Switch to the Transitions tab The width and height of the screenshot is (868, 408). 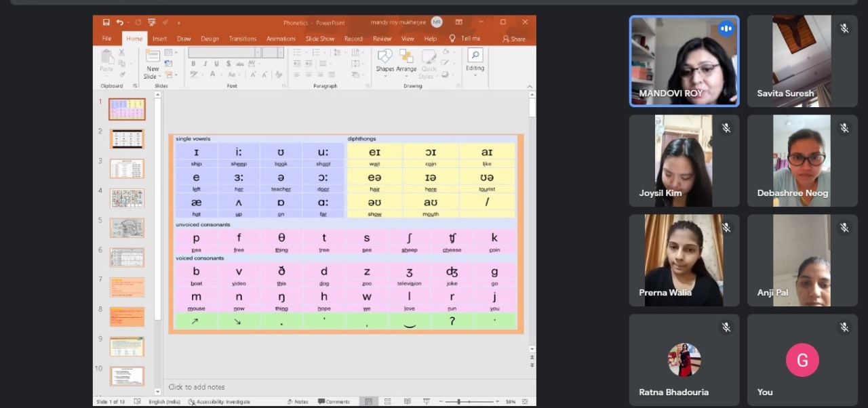tap(242, 39)
